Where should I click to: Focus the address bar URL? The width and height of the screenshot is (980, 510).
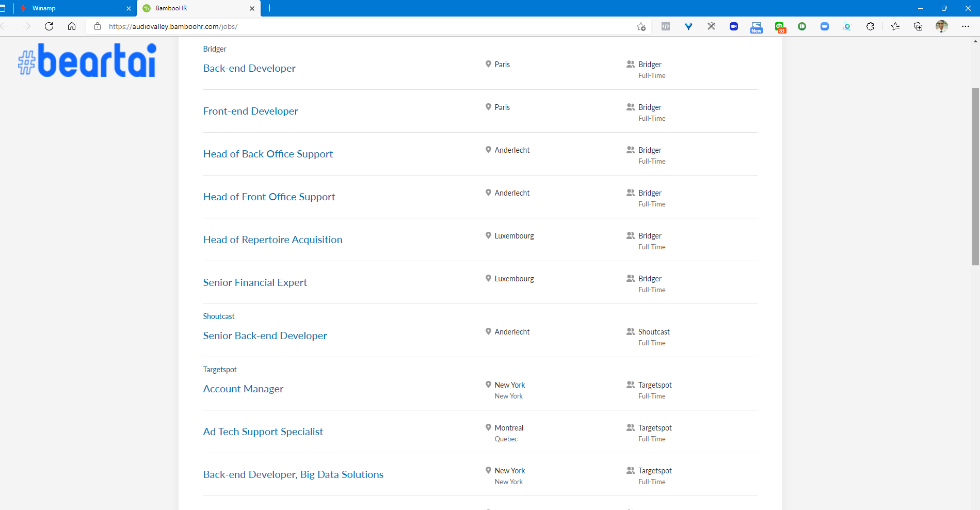pos(173,26)
